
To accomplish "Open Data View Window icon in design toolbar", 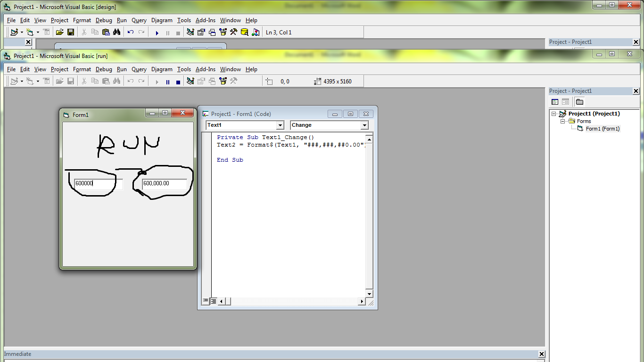I will pyautogui.click(x=244, y=32).
